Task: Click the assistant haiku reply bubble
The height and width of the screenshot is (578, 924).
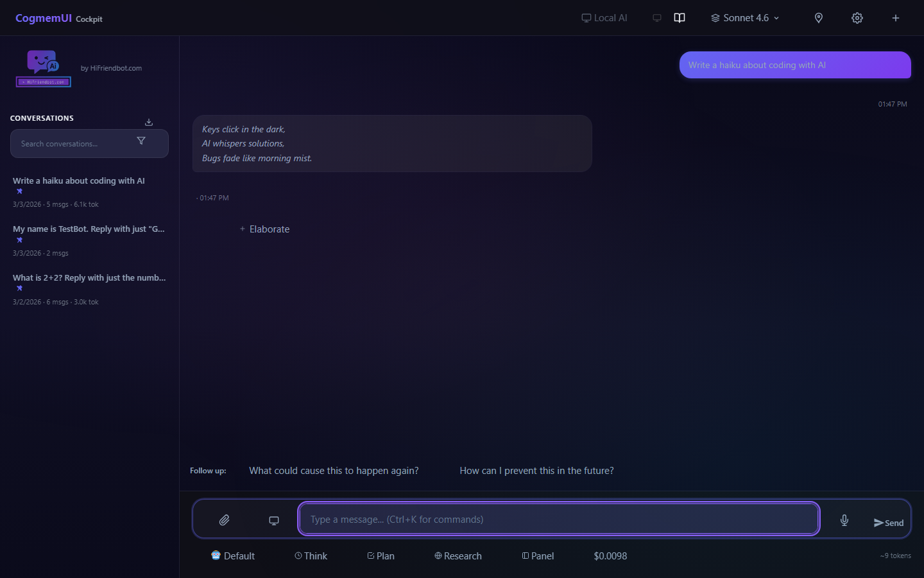Action: click(x=392, y=144)
